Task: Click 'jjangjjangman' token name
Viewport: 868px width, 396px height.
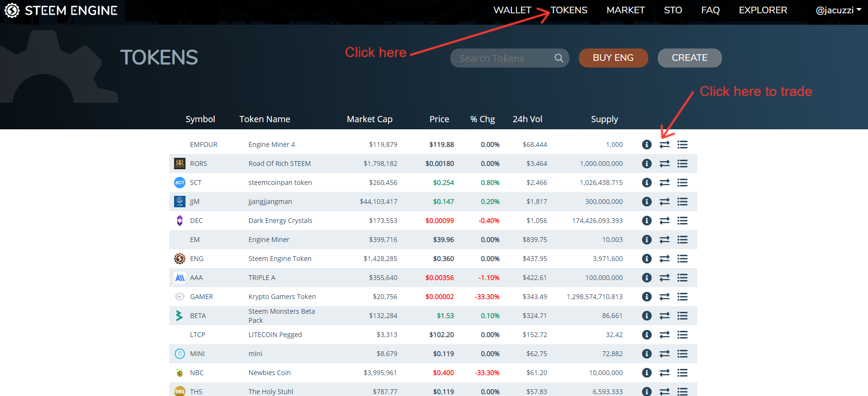Action: pyautogui.click(x=270, y=202)
